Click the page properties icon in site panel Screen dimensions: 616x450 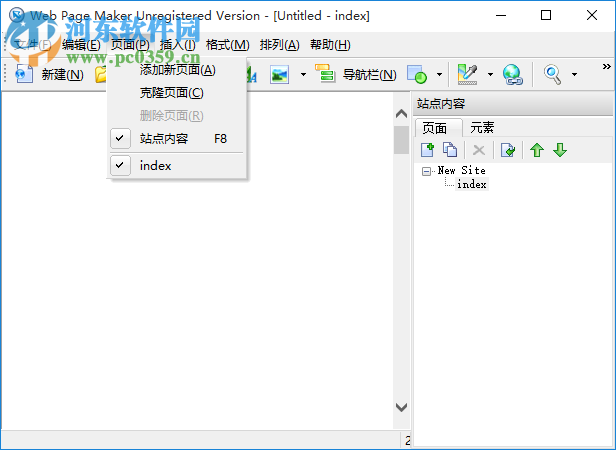(x=508, y=150)
